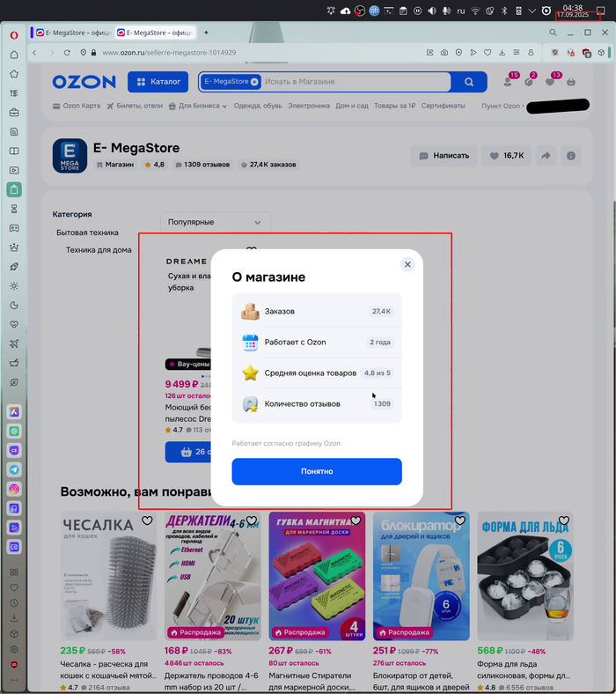Click the store share arrow icon
Image resolution: width=616 pixels, height=694 pixels.
(546, 156)
